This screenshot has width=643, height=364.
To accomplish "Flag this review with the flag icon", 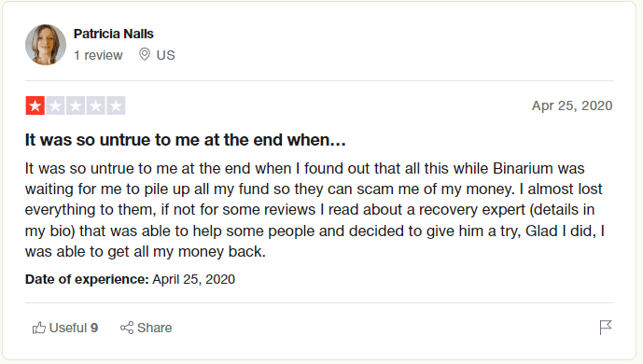I will coord(606,327).
